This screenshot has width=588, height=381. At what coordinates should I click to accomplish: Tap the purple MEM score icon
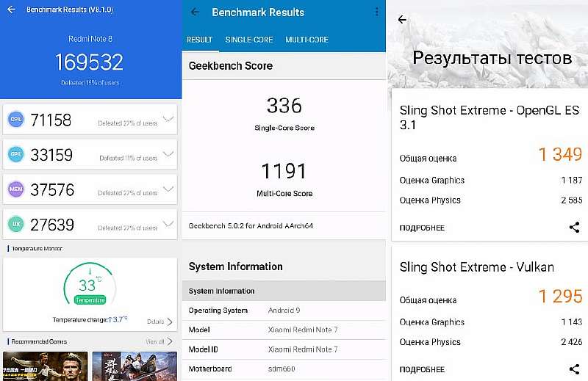pos(15,189)
